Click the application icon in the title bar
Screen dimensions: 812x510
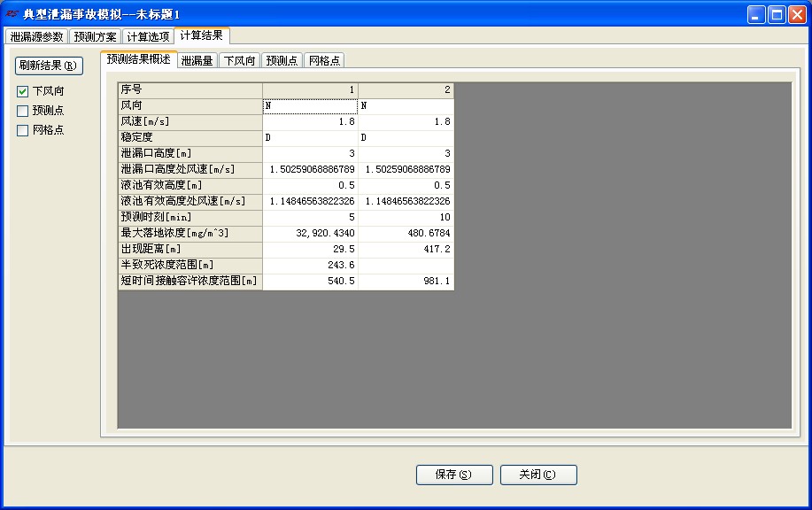[12, 14]
